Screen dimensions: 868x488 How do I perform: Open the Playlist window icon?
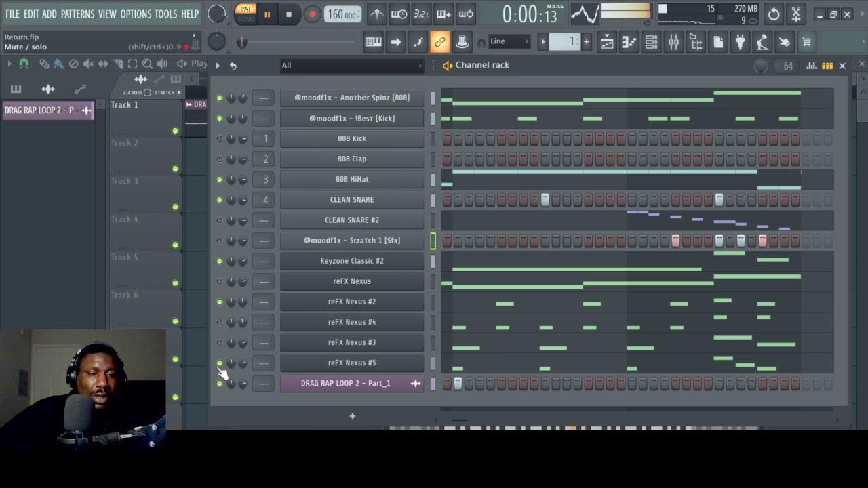click(x=607, y=42)
